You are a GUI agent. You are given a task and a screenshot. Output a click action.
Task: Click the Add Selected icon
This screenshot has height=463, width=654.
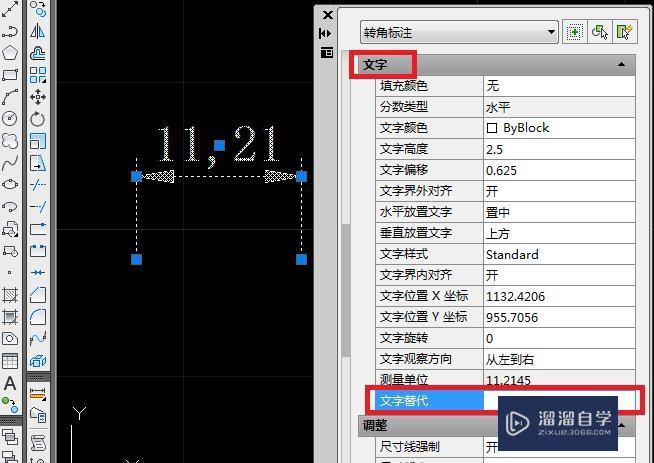pos(9,405)
